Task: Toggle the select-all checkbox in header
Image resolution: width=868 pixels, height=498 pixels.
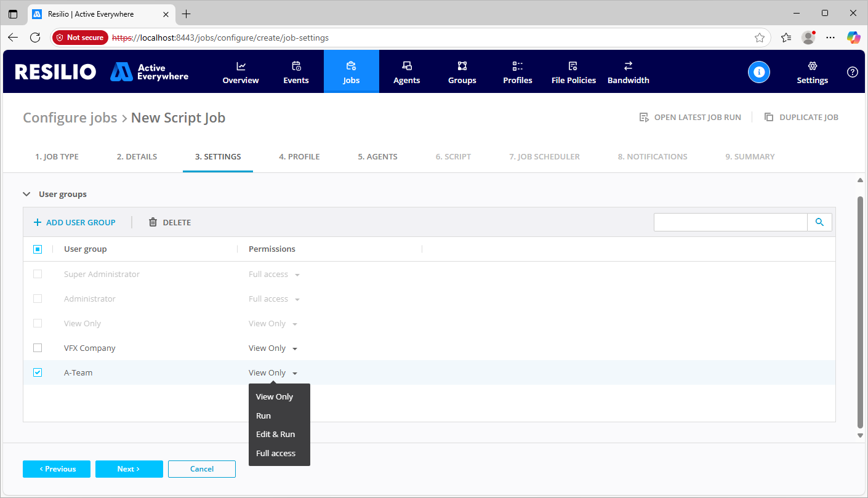Action: point(38,249)
